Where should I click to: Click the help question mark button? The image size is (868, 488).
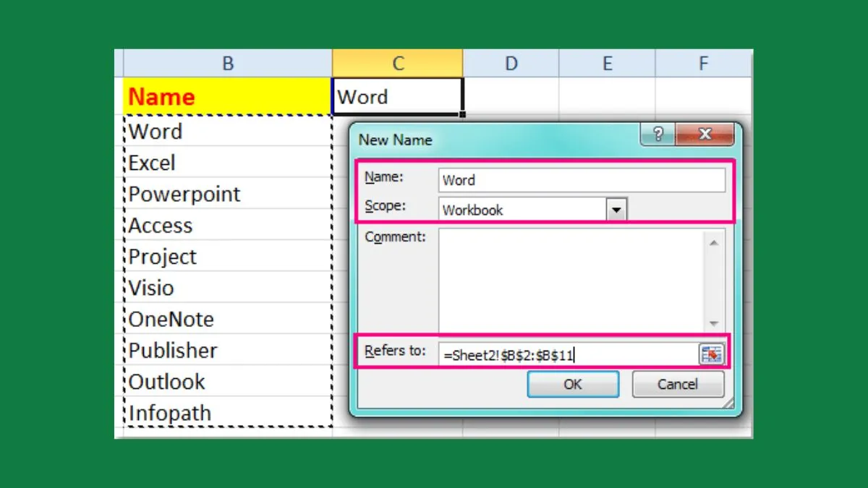click(x=658, y=134)
